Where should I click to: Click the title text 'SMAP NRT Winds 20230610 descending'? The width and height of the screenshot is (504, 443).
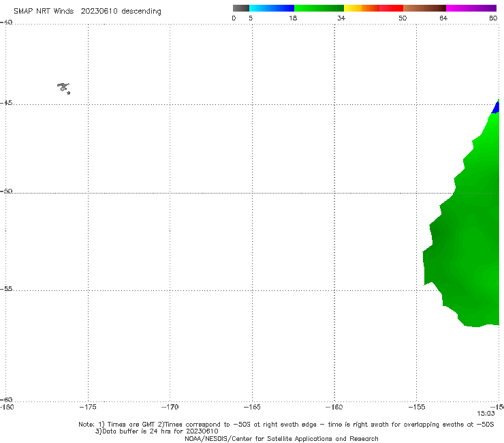[87, 12]
